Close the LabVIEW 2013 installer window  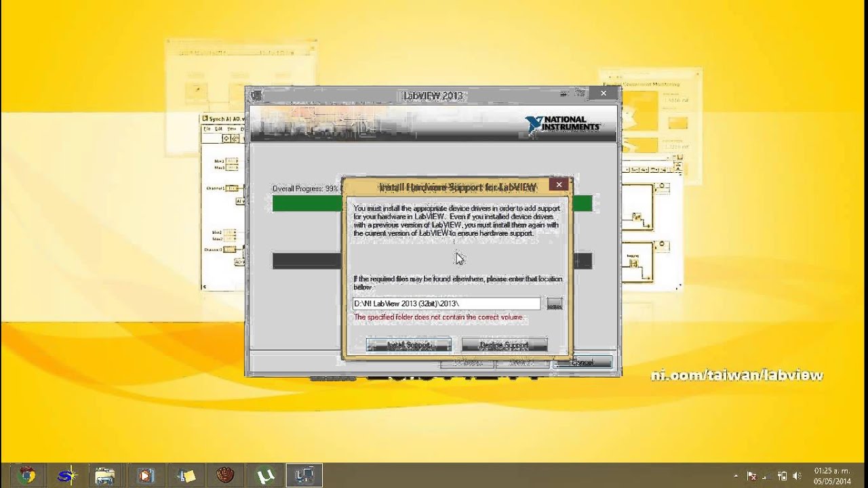pos(604,93)
